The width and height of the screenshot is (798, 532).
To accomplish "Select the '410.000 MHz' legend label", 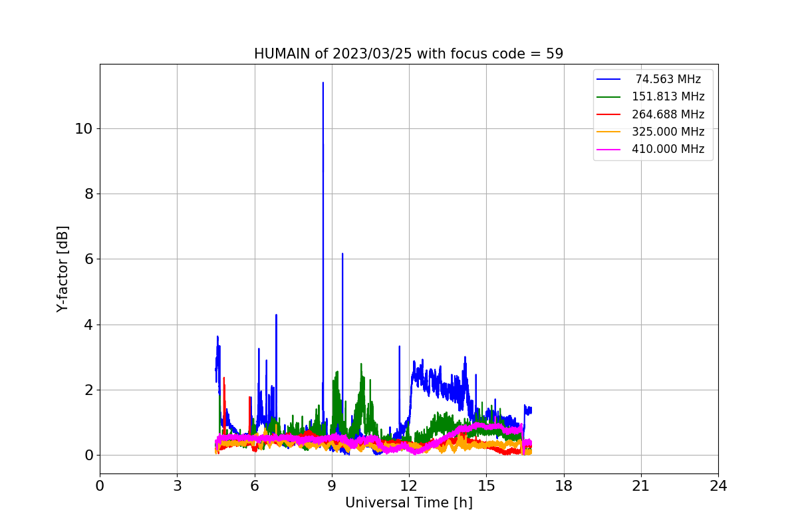I will [x=668, y=149].
